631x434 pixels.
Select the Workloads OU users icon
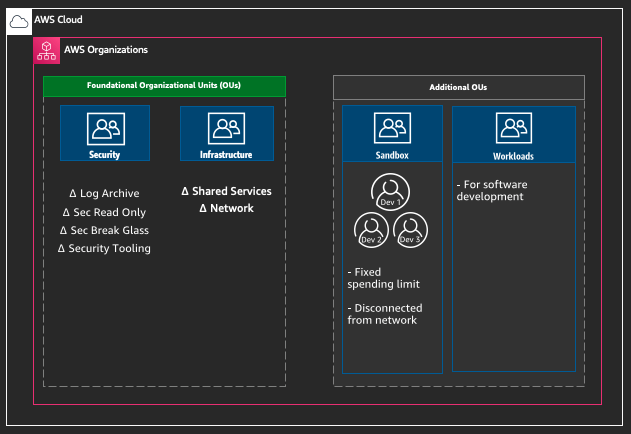514,128
